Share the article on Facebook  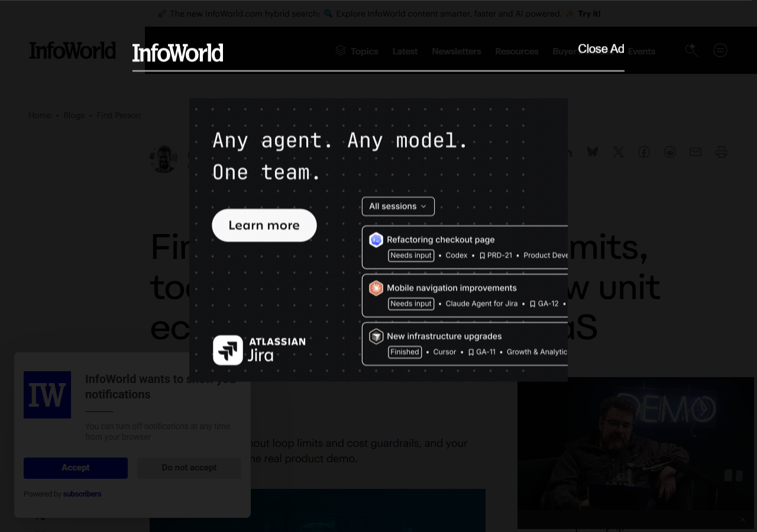644,152
